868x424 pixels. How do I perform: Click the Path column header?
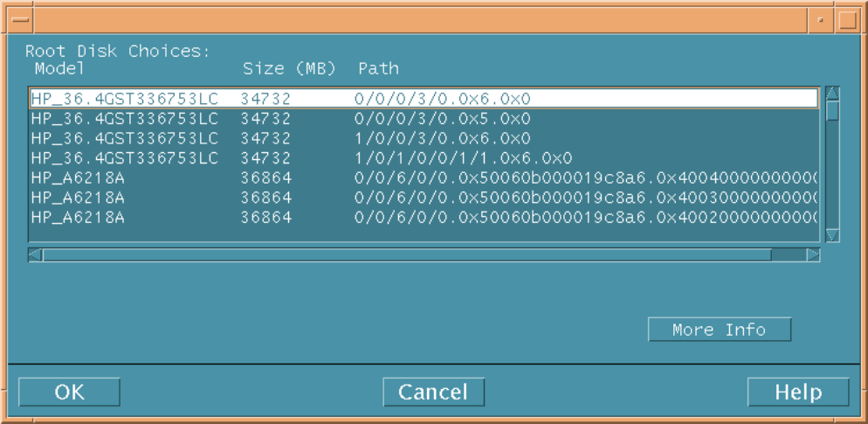(x=379, y=69)
